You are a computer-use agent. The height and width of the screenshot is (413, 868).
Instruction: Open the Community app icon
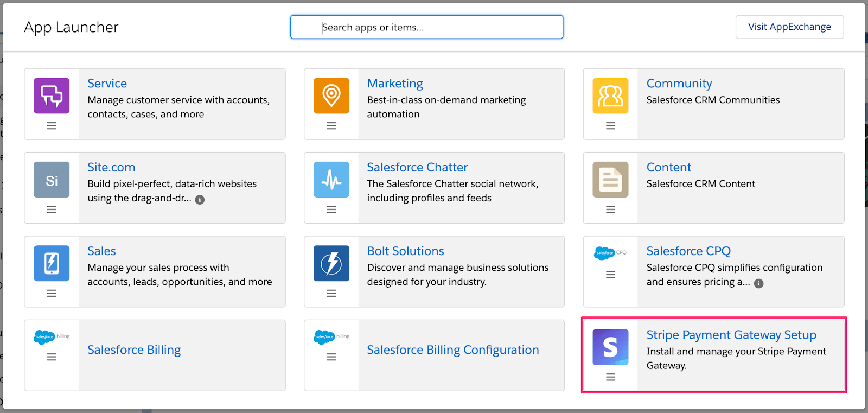pyautogui.click(x=610, y=96)
